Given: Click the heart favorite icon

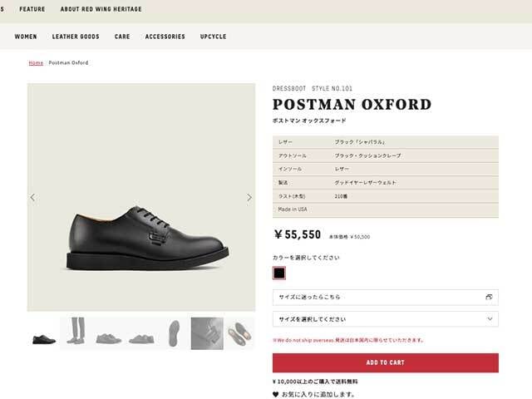Looking at the screenshot, I should 276,394.
